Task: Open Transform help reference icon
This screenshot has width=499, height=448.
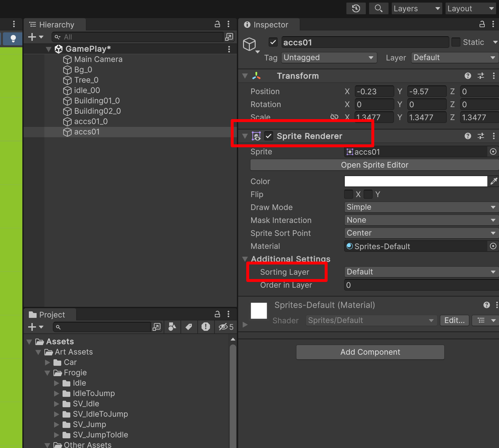Action: pyautogui.click(x=468, y=76)
